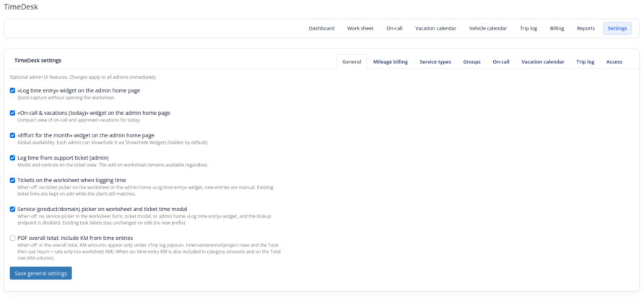The height and width of the screenshot is (305, 644).
Task: Open On-call tab in settings panel
Action: click(501, 61)
